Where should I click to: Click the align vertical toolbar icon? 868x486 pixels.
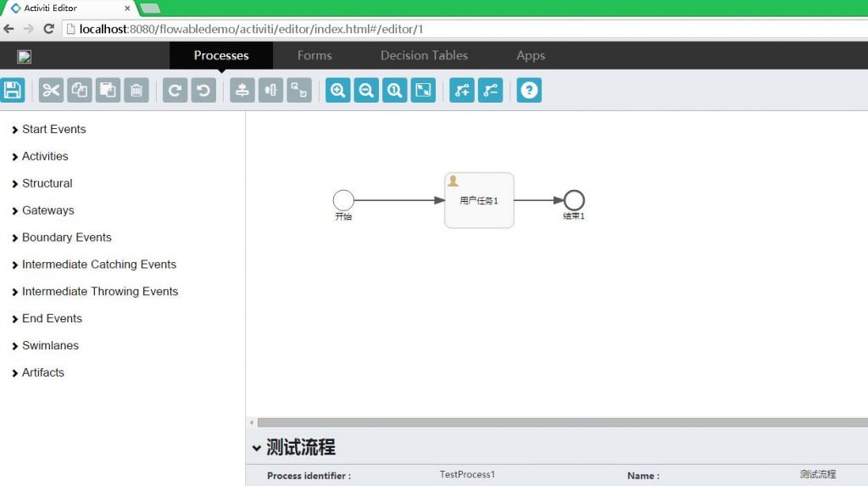pyautogui.click(x=242, y=90)
